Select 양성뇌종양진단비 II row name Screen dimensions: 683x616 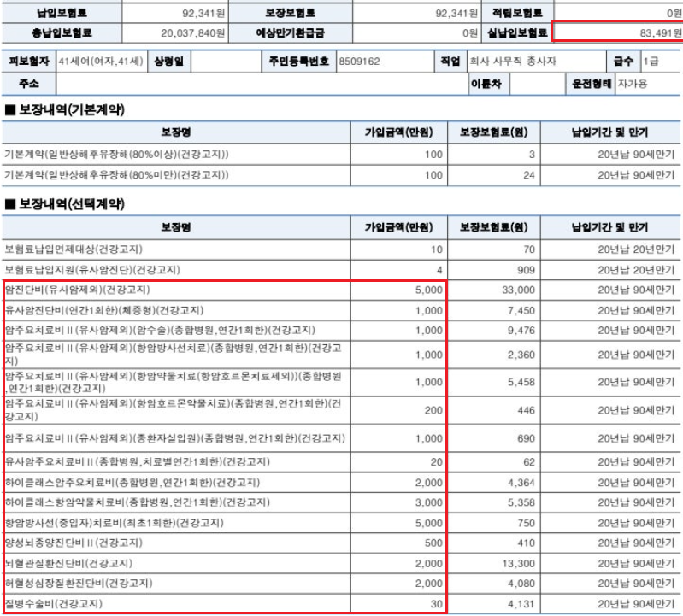(x=74, y=543)
